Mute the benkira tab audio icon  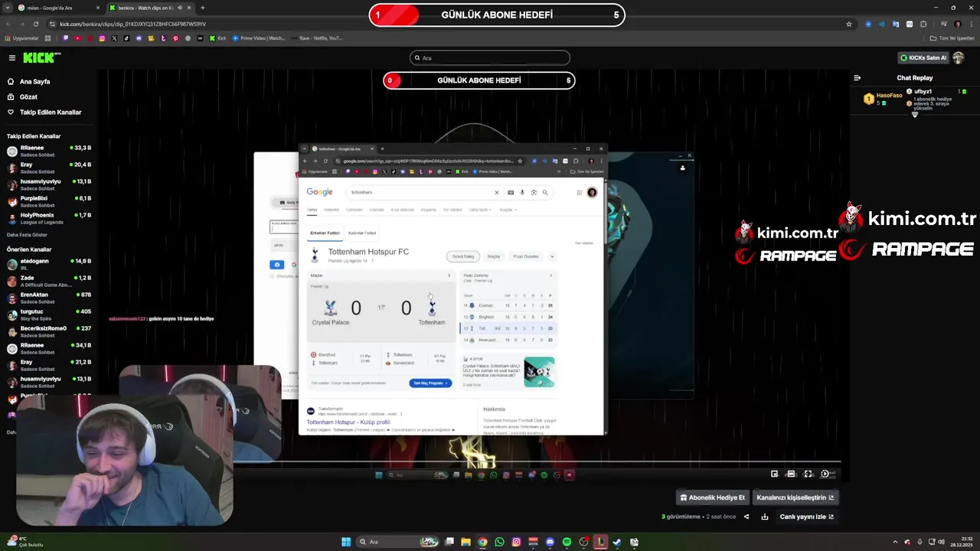coord(180,8)
